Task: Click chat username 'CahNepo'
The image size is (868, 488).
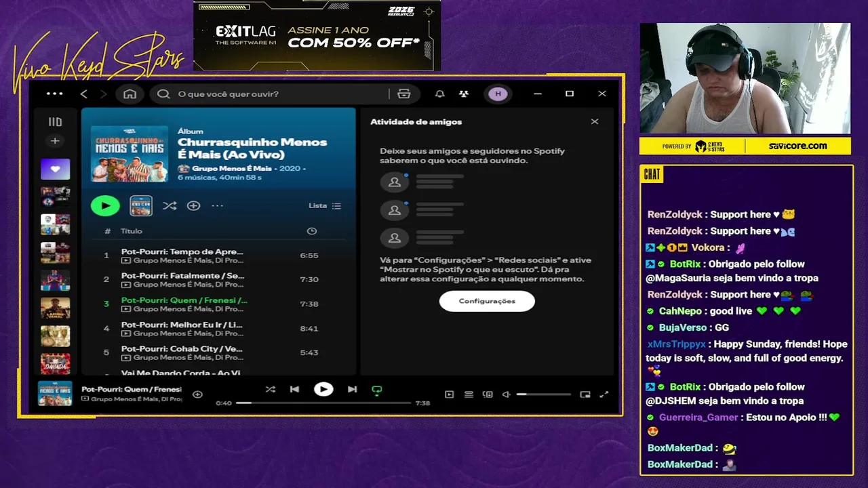Action: pyautogui.click(x=679, y=311)
